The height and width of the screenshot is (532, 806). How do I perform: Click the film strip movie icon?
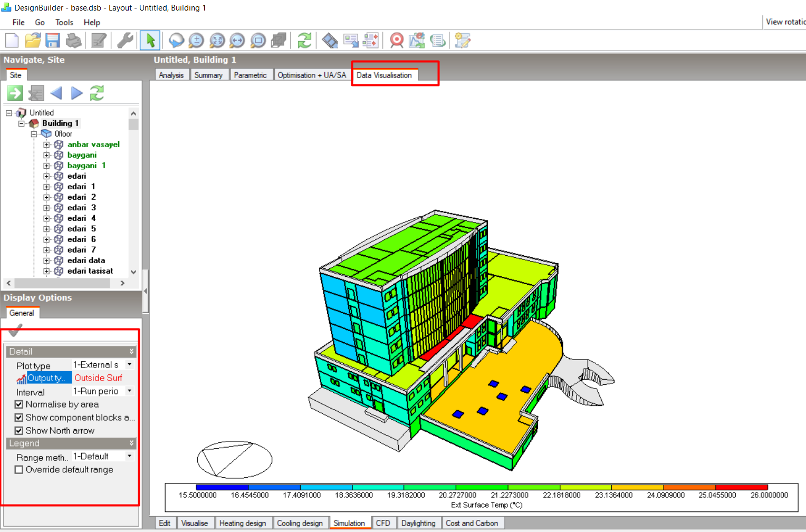tap(330, 41)
